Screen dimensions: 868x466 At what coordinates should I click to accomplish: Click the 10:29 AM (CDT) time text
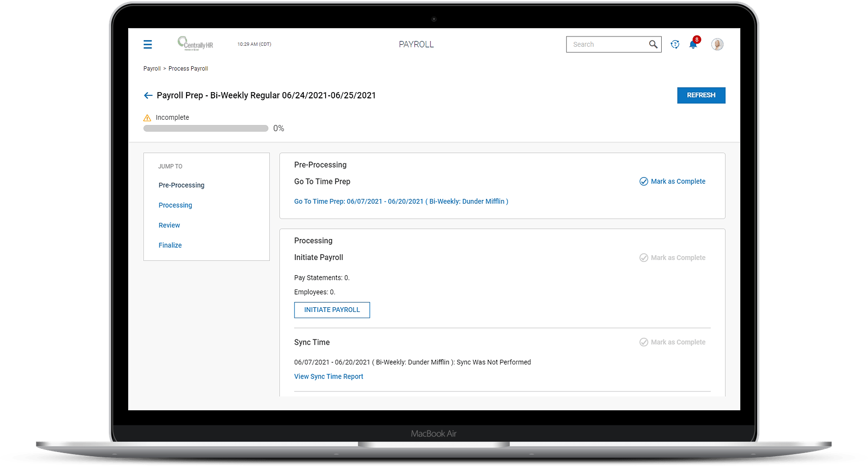[x=254, y=44]
